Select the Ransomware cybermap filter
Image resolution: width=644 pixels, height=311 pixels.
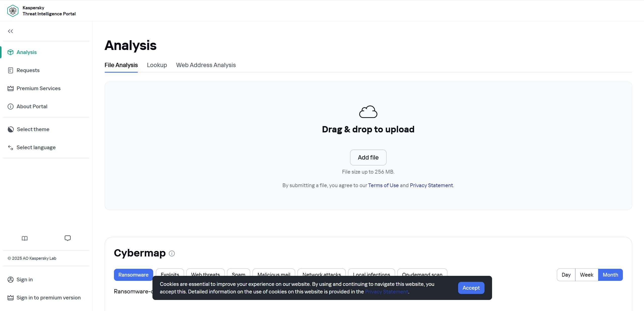pyautogui.click(x=133, y=275)
